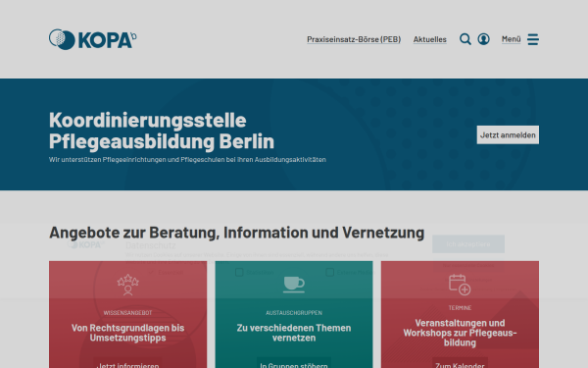Open Zum Kalender button
Viewport: 588px width, 368px height.
pyautogui.click(x=460, y=363)
